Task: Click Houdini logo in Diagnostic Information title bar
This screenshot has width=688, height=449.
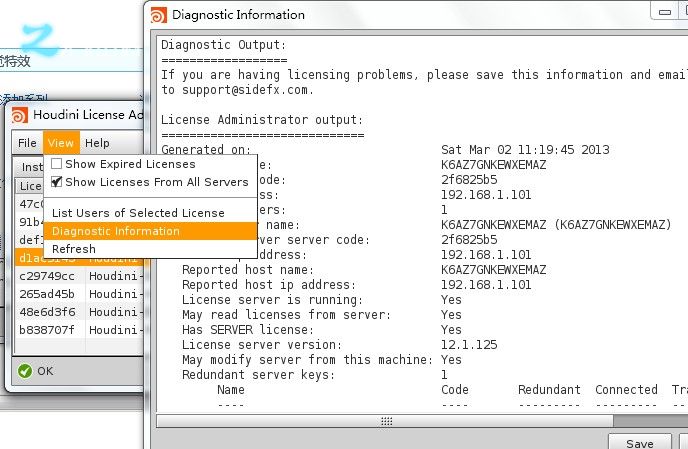Action: [159, 15]
